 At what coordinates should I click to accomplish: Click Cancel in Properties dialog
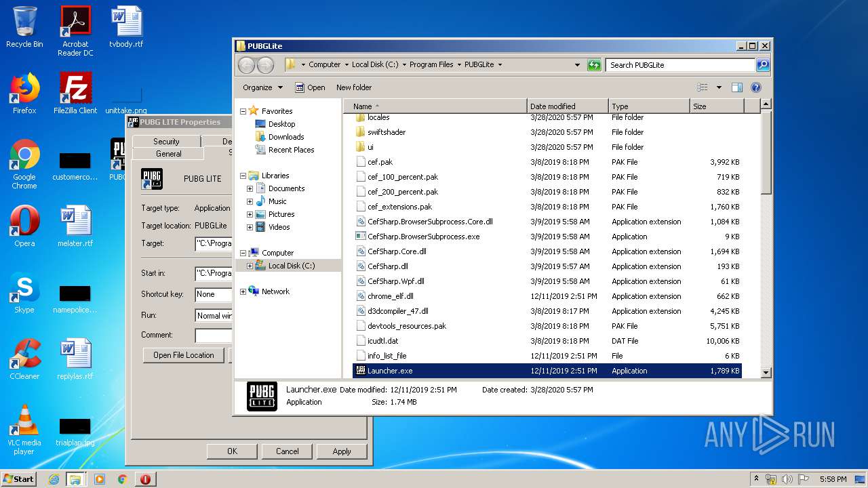click(x=287, y=451)
